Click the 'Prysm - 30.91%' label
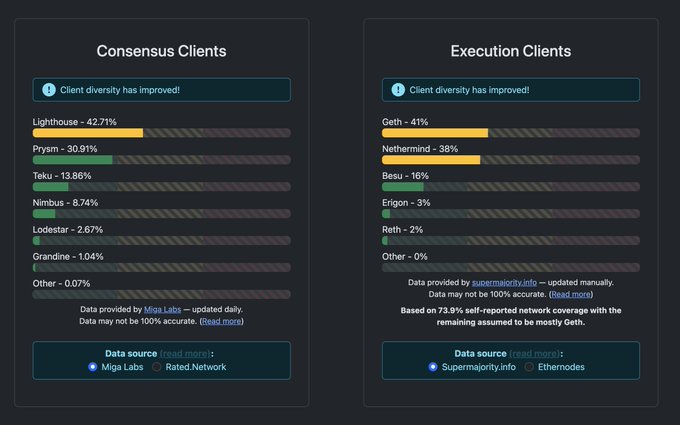Image resolution: width=680 pixels, height=425 pixels. click(65, 149)
